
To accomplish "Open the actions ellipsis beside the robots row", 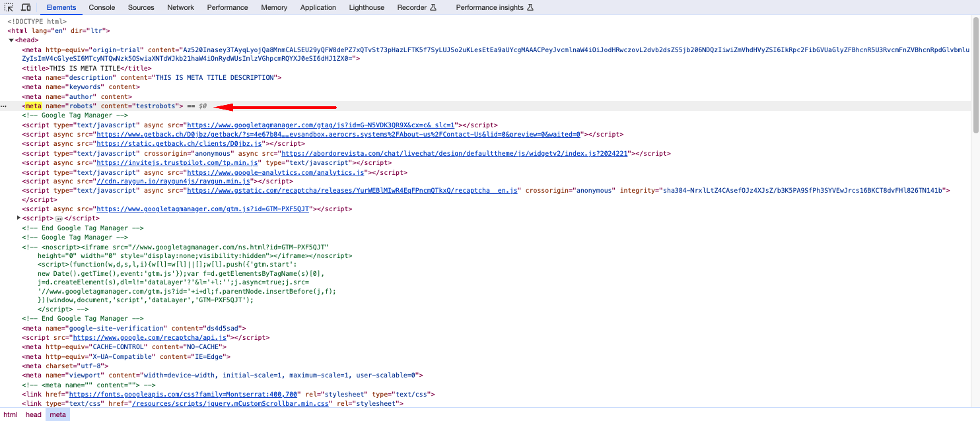I will point(4,106).
